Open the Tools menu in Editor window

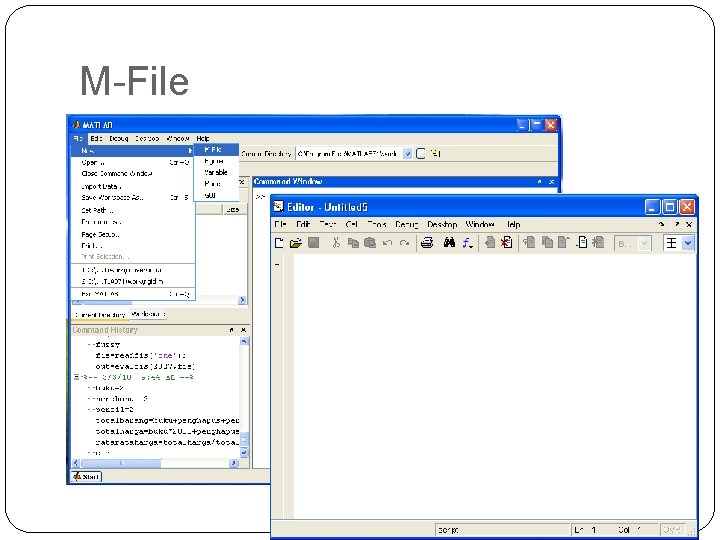pyautogui.click(x=377, y=224)
